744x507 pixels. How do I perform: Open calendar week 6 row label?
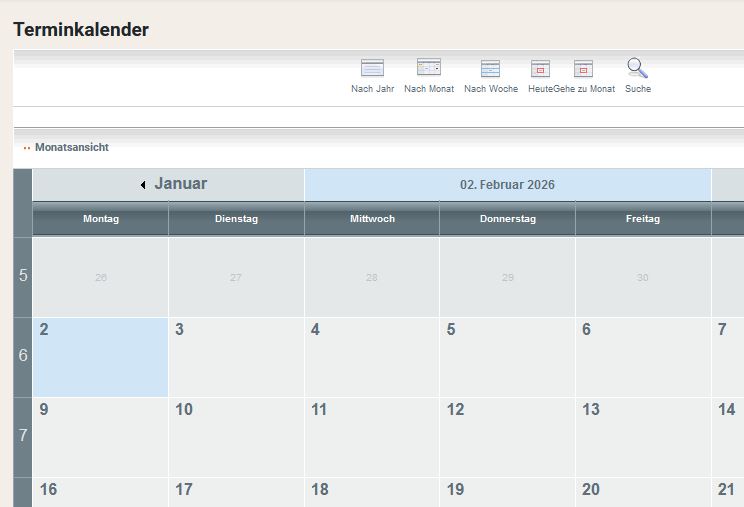[23, 356]
